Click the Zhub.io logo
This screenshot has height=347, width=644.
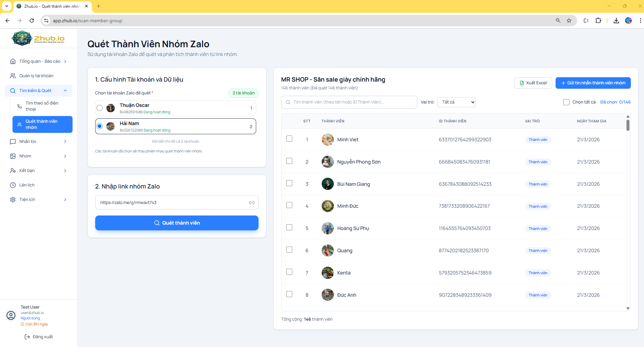(x=38, y=38)
